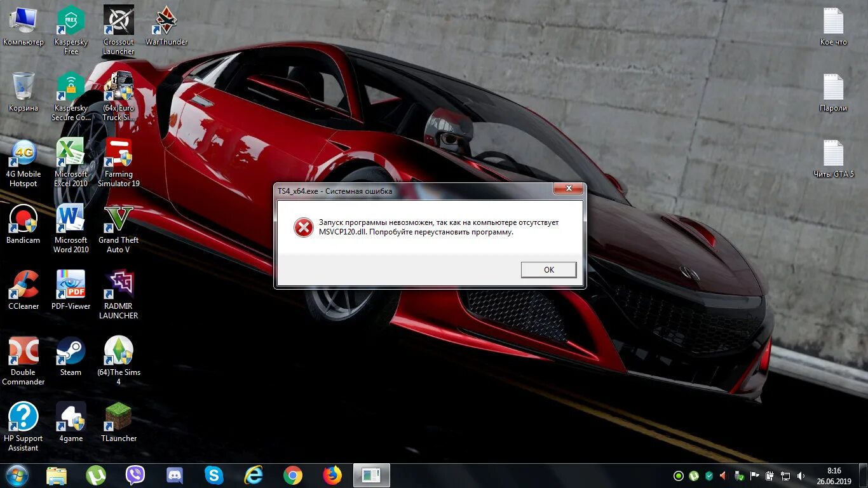
Task: Close the TS4_x64.exe error dialog
Action: 569,189
